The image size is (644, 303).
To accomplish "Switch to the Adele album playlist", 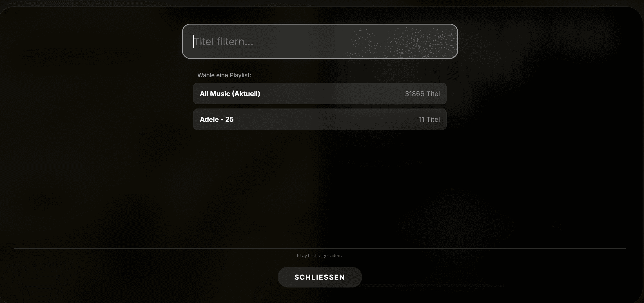I will point(320,119).
